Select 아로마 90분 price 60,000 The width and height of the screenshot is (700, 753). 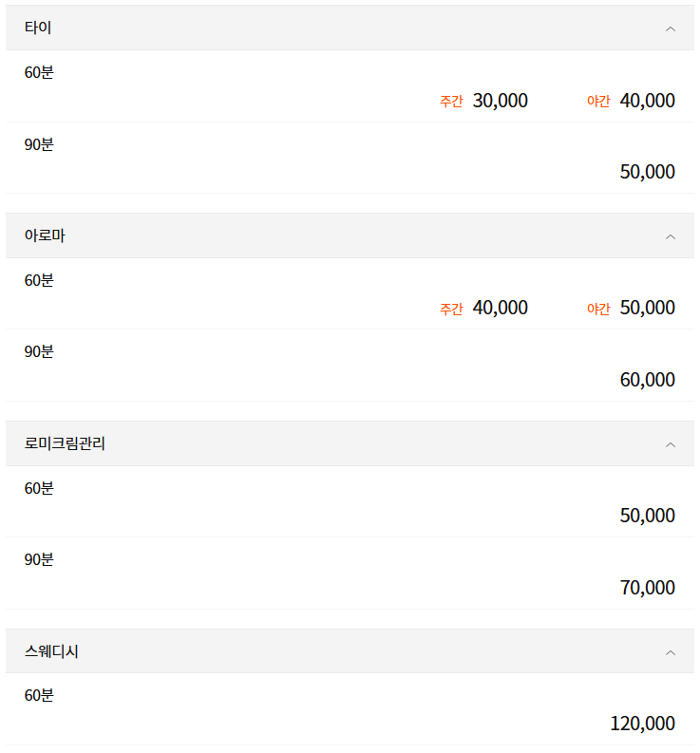click(x=647, y=380)
